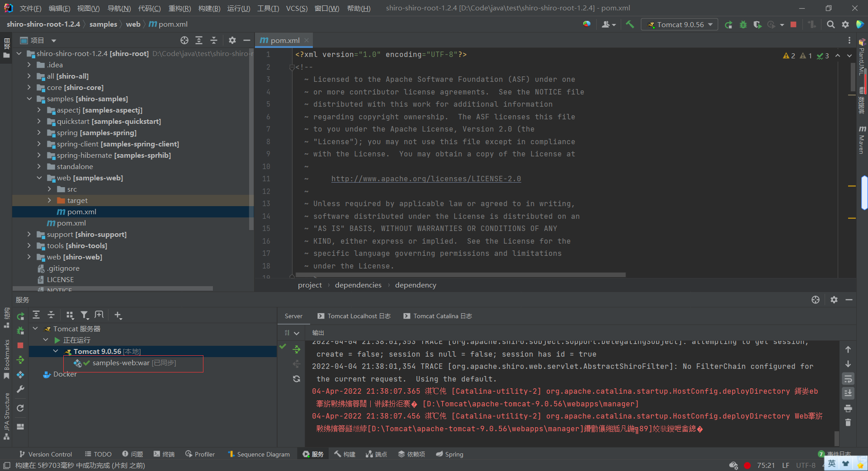Expand all in project panel
The height and width of the screenshot is (471, 868).
coord(199,40)
